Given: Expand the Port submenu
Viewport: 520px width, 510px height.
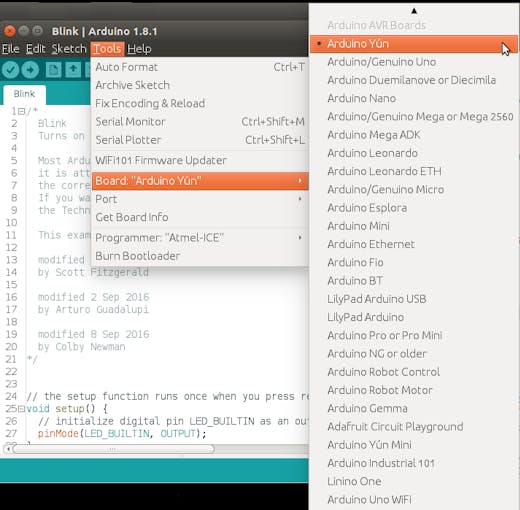Looking at the screenshot, I should [x=200, y=199].
